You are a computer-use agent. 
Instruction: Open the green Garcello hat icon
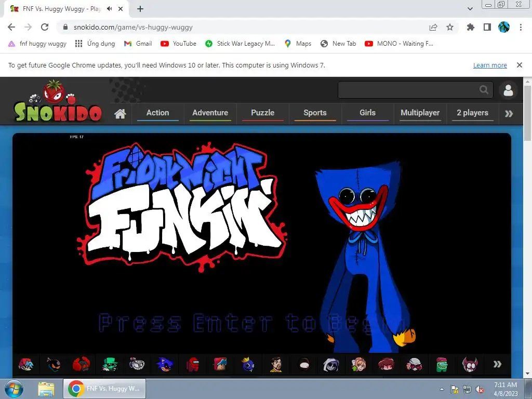(109, 364)
